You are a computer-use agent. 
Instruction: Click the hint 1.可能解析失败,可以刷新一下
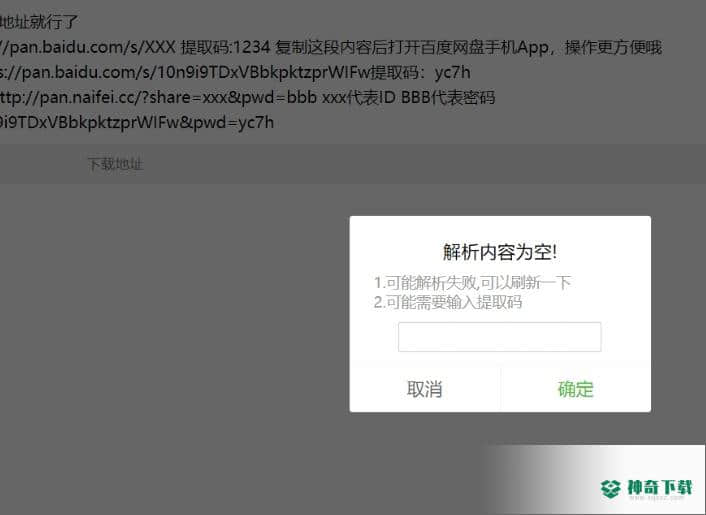[472, 283]
